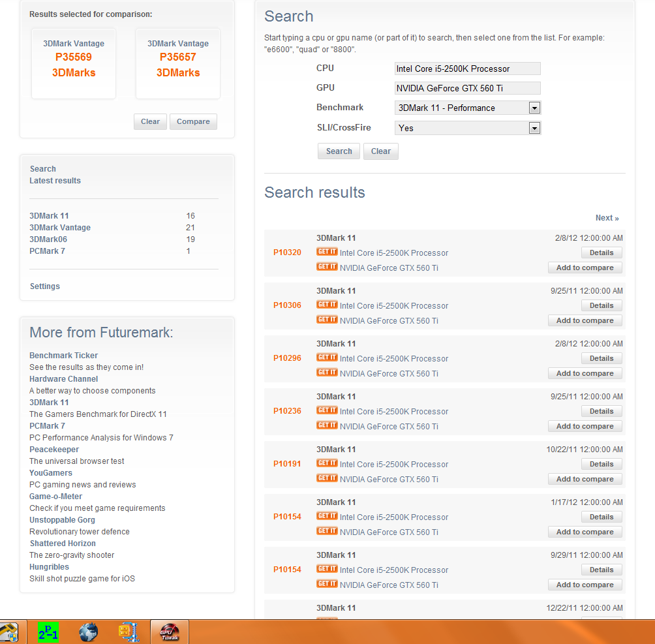Open 3DMark 11 link showing 16 results
This screenshot has width=655, height=644.
pos(49,215)
